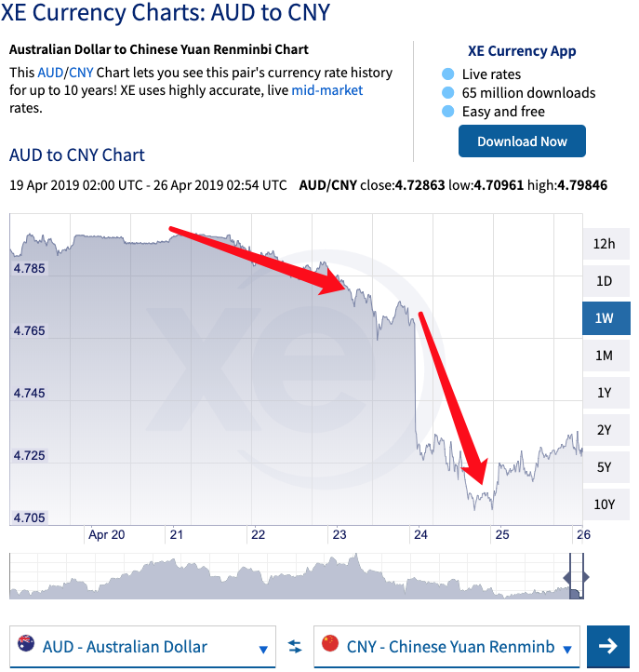639x672 pixels.
Task: Click the swap currencies icon
Action: 295,647
